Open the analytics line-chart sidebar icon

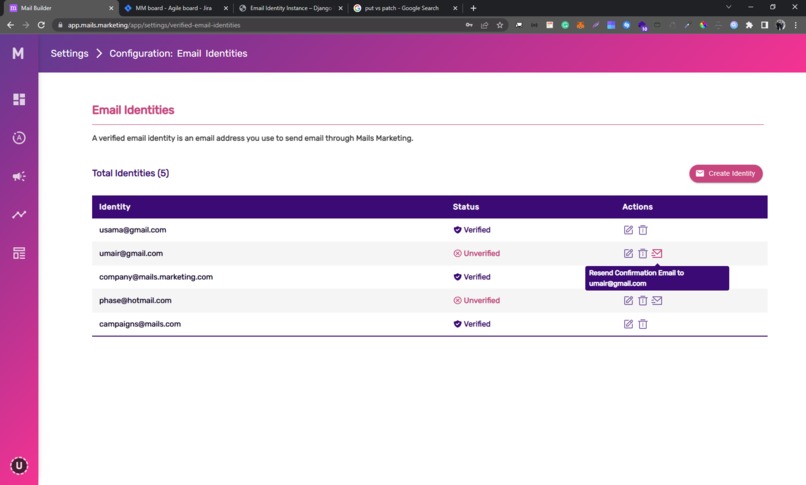pos(19,215)
